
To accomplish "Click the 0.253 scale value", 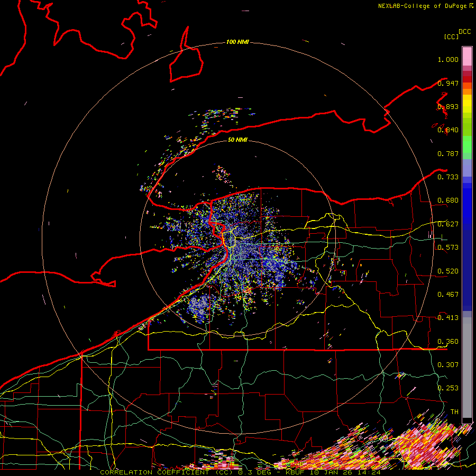I will pyautogui.click(x=448, y=388).
